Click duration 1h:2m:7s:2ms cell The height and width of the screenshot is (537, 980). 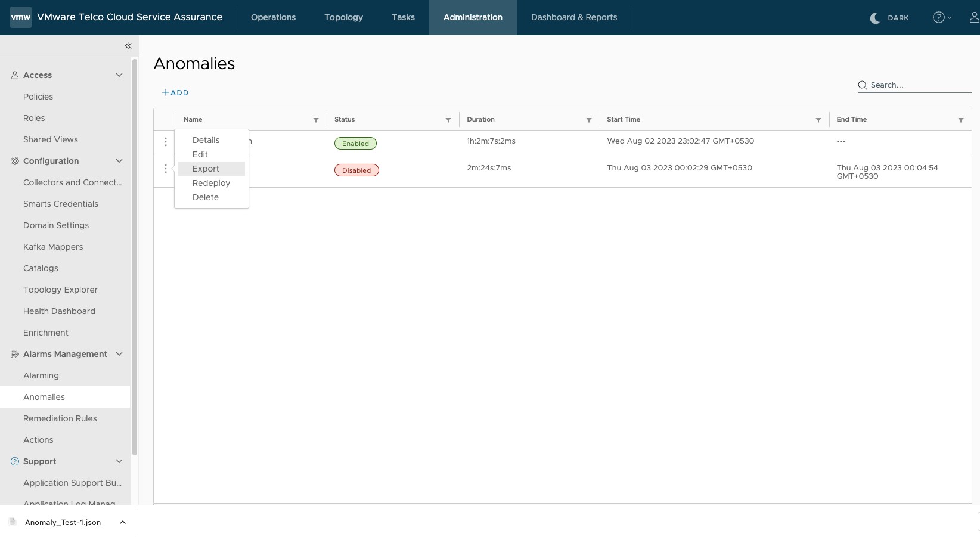(491, 141)
